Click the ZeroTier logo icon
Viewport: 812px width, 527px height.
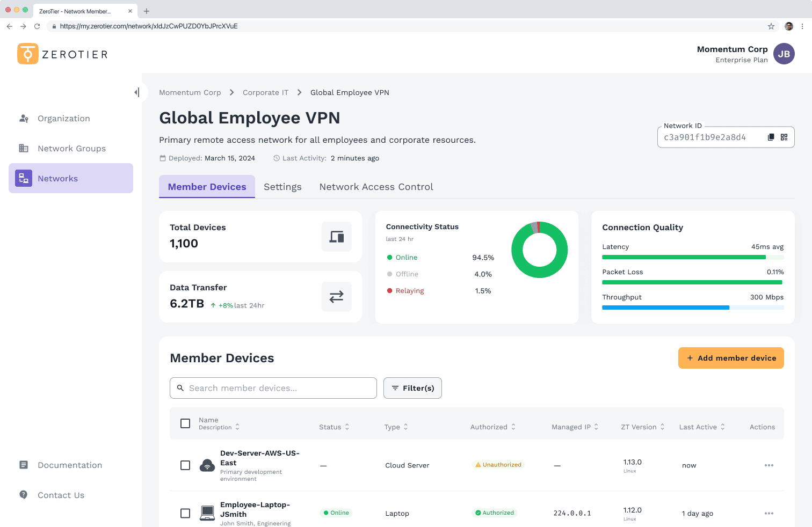click(28, 54)
